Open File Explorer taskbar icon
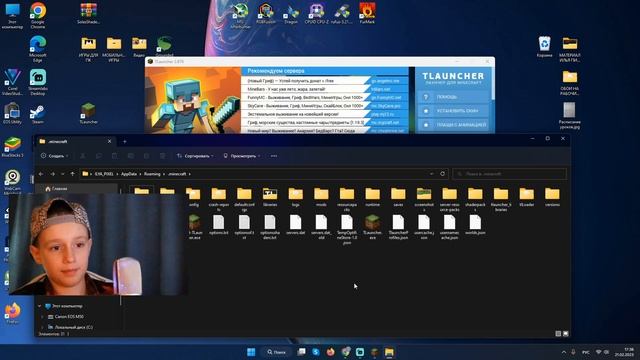This screenshot has height=360, width=640. click(389, 352)
